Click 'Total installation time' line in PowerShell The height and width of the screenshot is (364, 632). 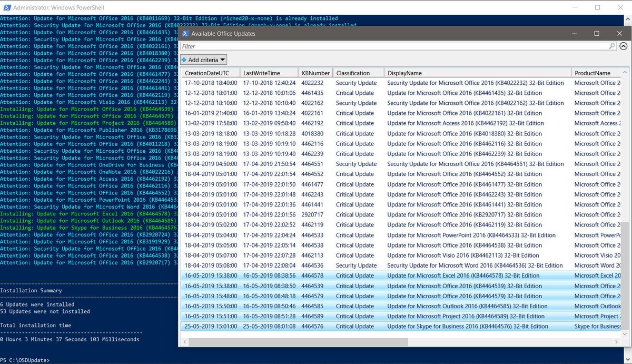click(x=35, y=326)
